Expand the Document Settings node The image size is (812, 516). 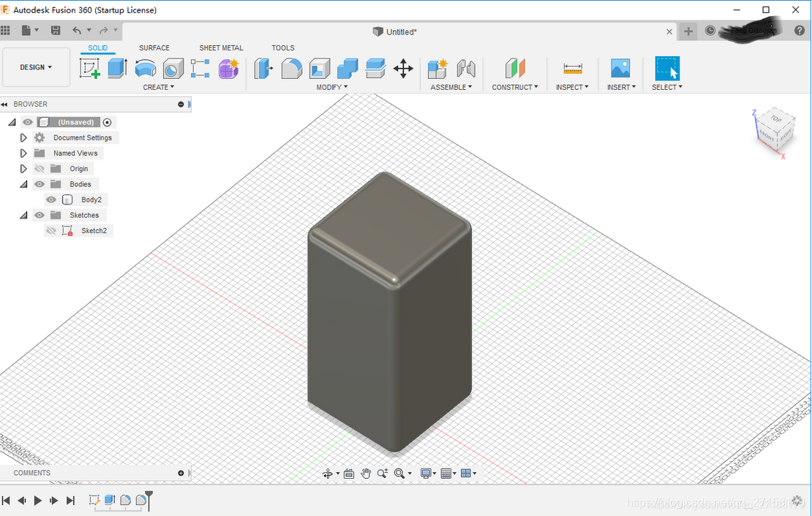(23, 137)
